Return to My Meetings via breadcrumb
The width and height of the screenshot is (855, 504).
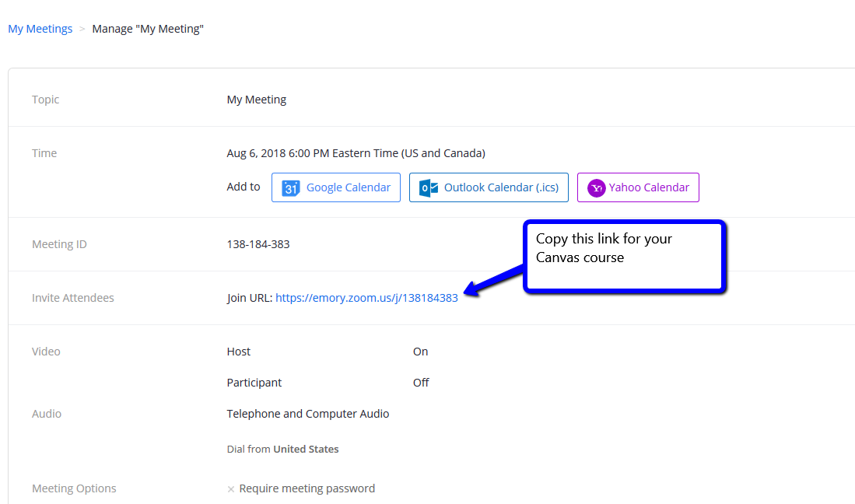pyautogui.click(x=40, y=28)
